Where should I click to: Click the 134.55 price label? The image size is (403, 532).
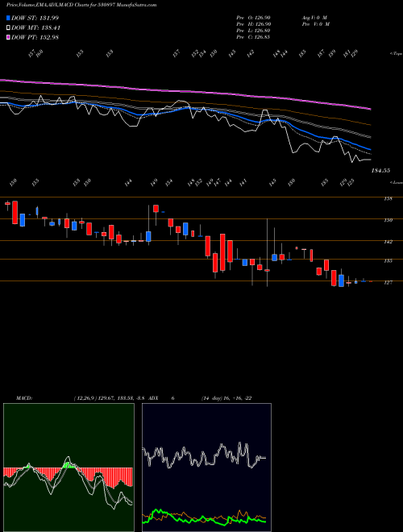[380, 171]
